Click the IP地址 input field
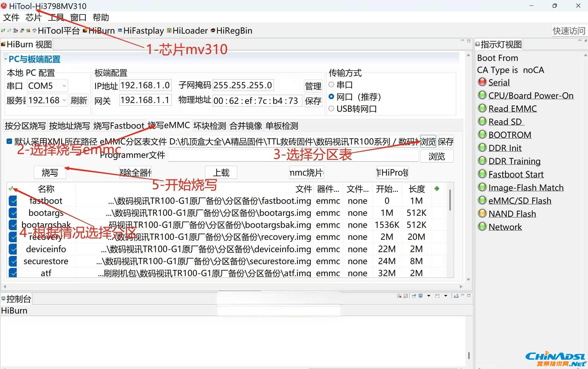588x369 pixels. point(145,85)
